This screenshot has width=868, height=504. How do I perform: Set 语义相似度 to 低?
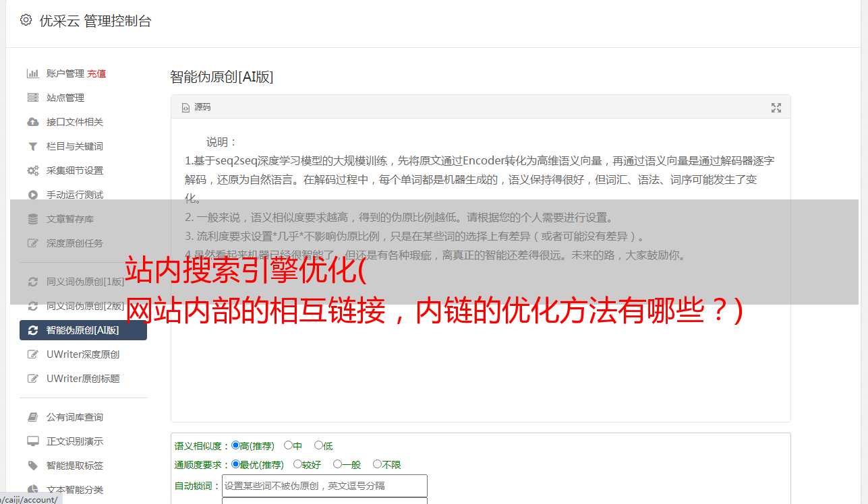coord(319,445)
